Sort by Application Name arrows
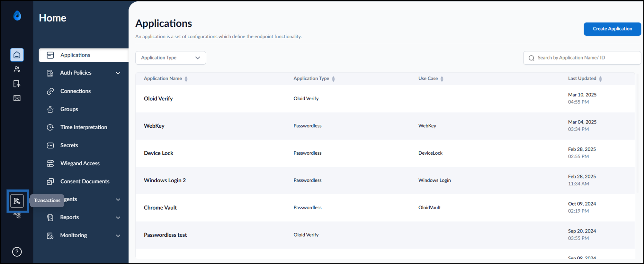 186,79
